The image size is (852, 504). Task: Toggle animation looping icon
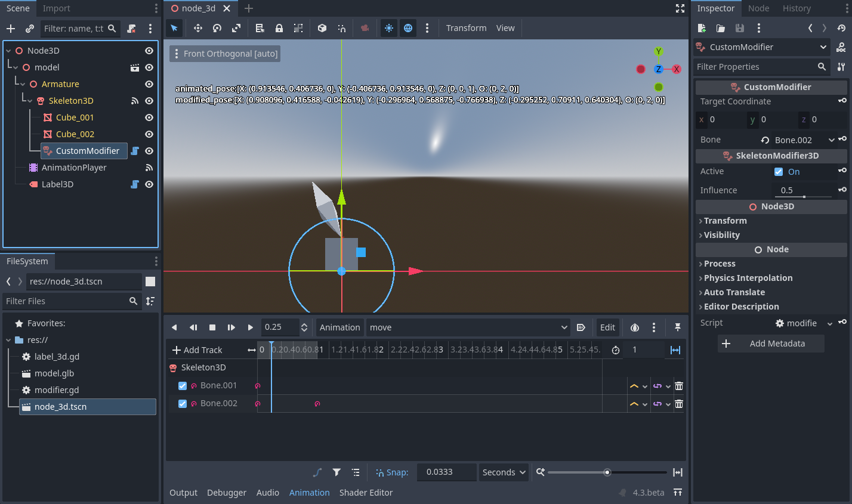click(675, 350)
